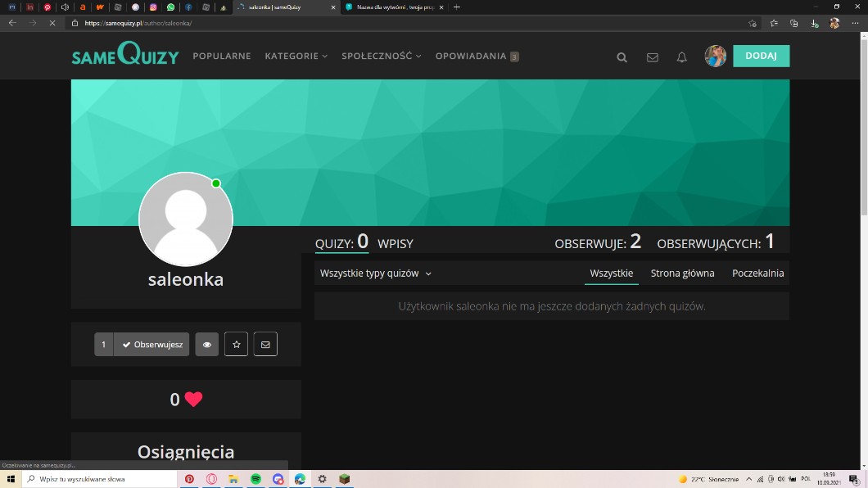Click the Dodaj button

761,56
